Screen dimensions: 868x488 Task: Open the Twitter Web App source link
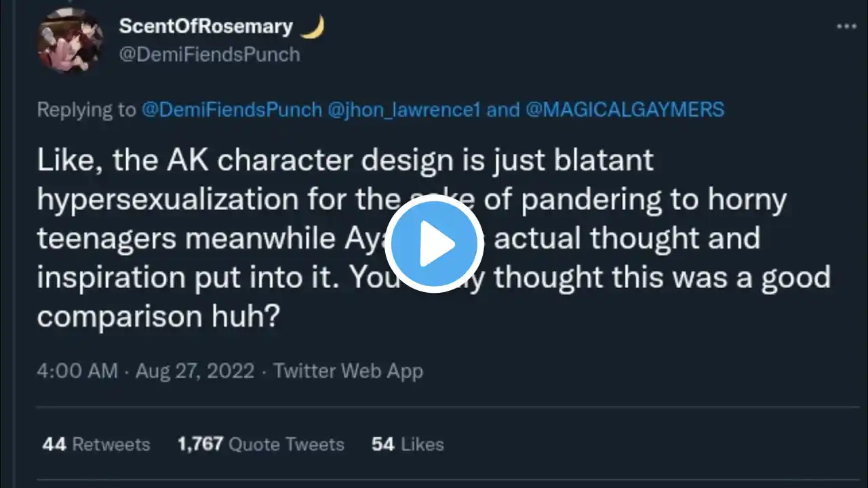point(348,371)
